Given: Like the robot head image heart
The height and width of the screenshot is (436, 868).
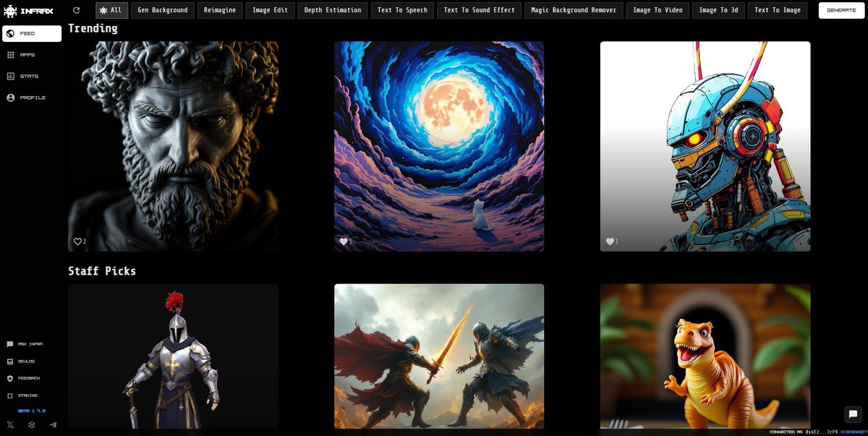Looking at the screenshot, I should pyautogui.click(x=610, y=241).
